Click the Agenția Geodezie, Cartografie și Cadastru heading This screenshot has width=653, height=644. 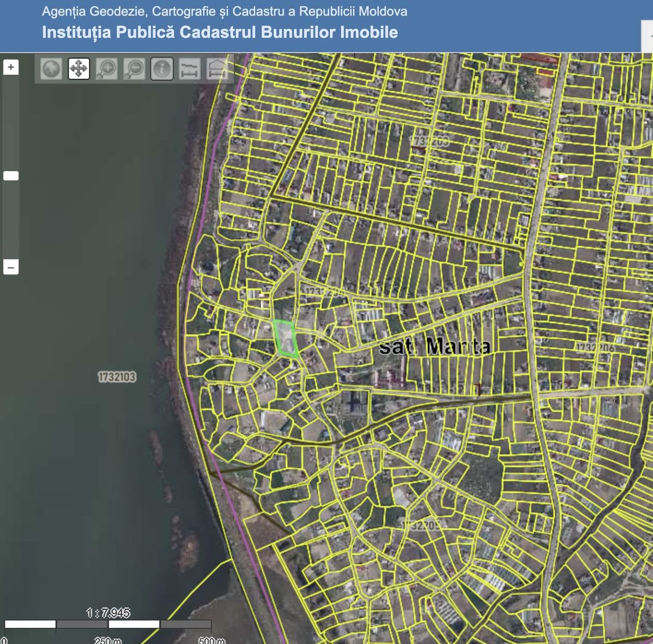[224, 11]
